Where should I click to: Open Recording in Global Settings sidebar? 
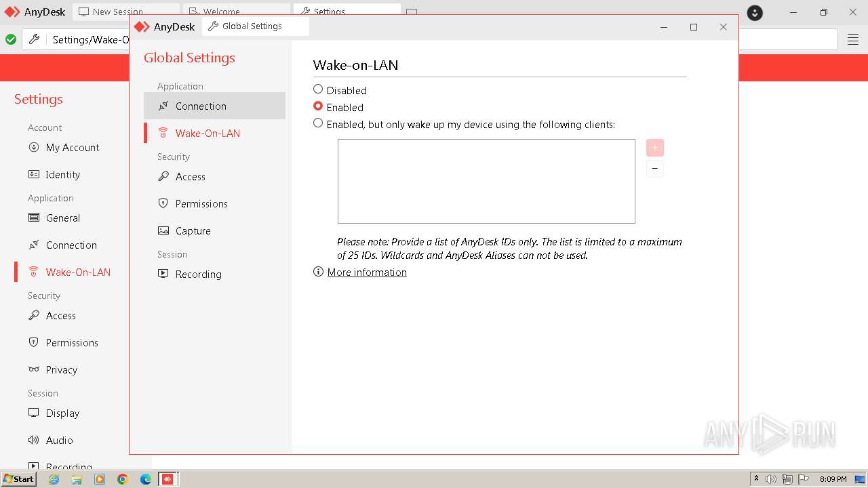tap(214, 274)
